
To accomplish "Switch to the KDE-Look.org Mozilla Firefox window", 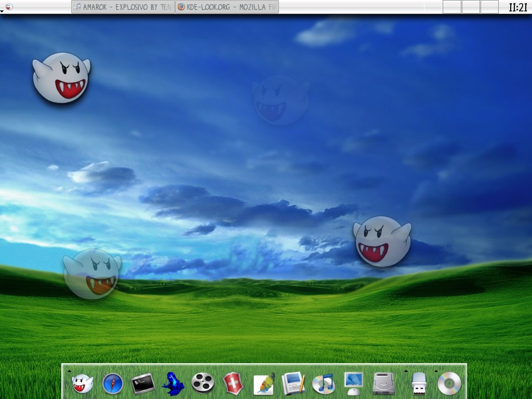I will [227, 7].
